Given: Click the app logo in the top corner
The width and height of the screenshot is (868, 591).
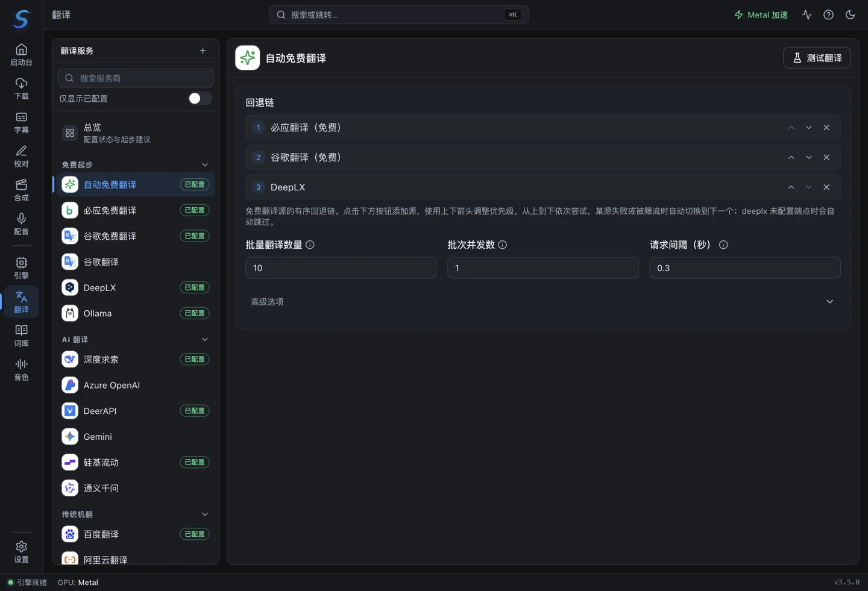Looking at the screenshot, I should (22, 19).
